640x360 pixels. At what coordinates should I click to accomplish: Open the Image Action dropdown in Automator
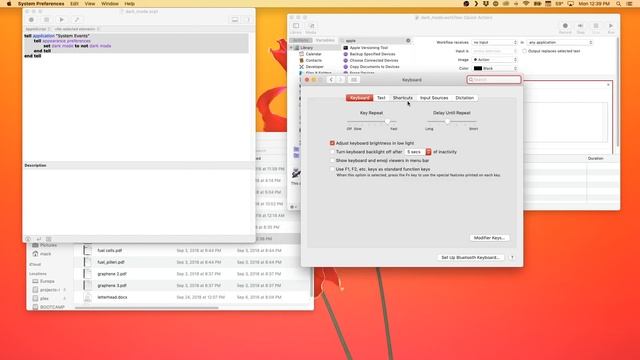495,60
